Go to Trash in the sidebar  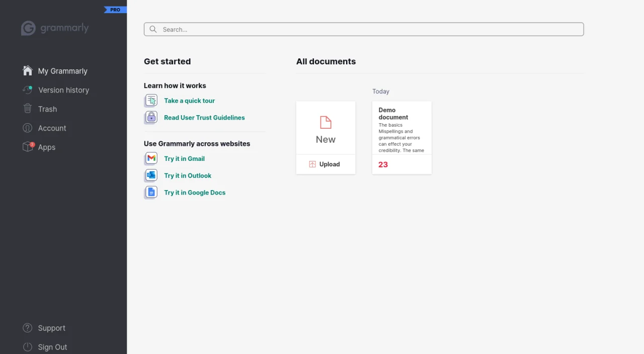(47, 109)
